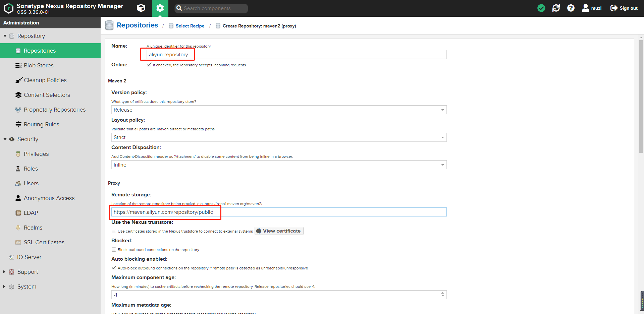Click the Administration gear icon
644x314 pixels.
[x=160, y=8]
